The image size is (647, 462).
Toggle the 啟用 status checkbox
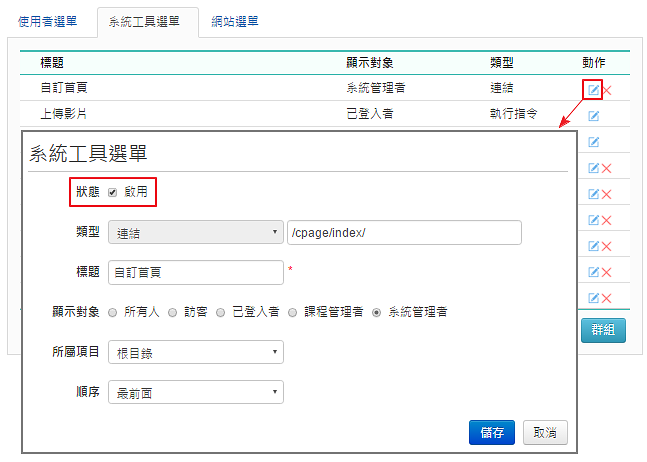click(x=112, y=192)
